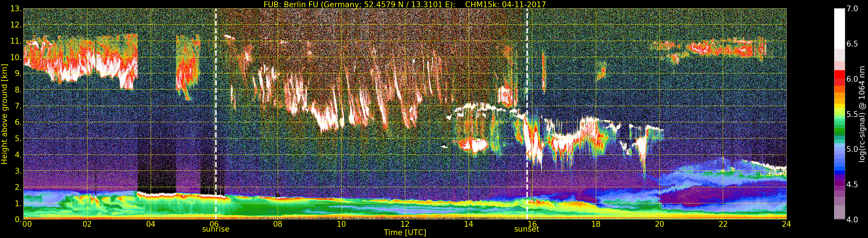
Task: Click time tick label '08'
Action: [278, 224]
